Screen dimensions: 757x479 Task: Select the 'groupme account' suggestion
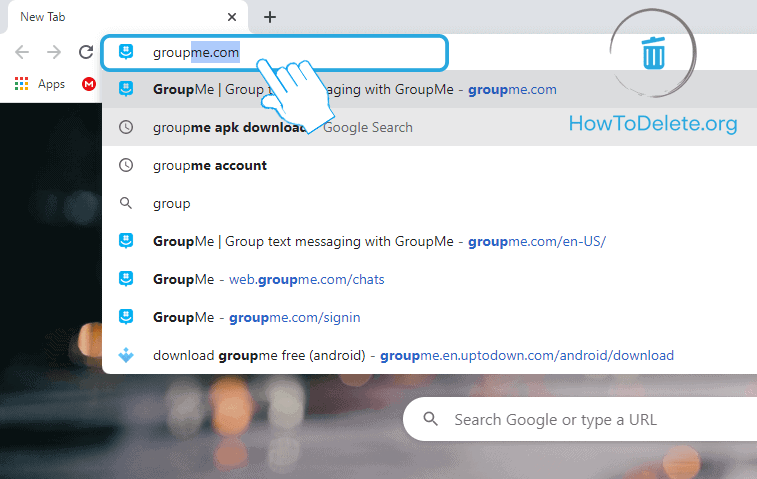430,165
